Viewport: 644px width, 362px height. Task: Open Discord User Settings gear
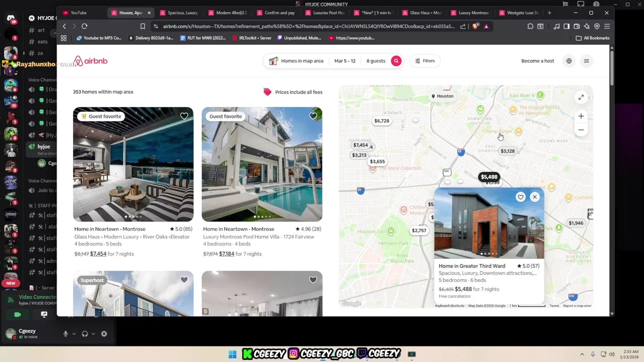tap(104, 334)
